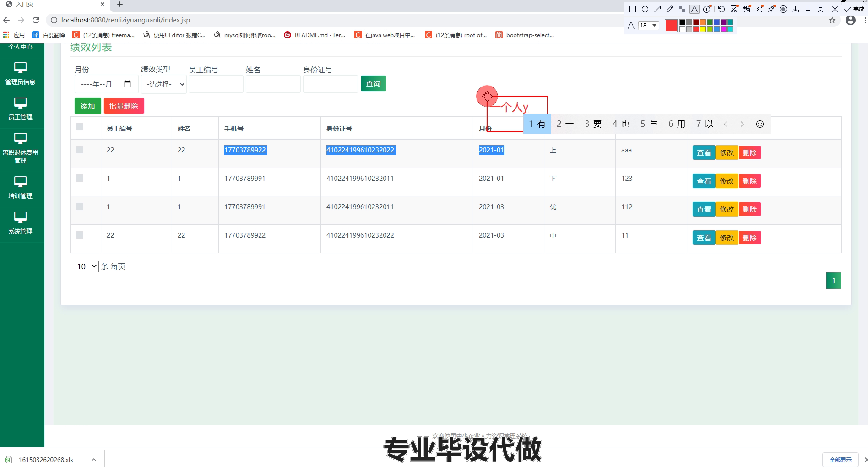
Task: Open the Chrome profile avatar
Action: pos(851,20)
